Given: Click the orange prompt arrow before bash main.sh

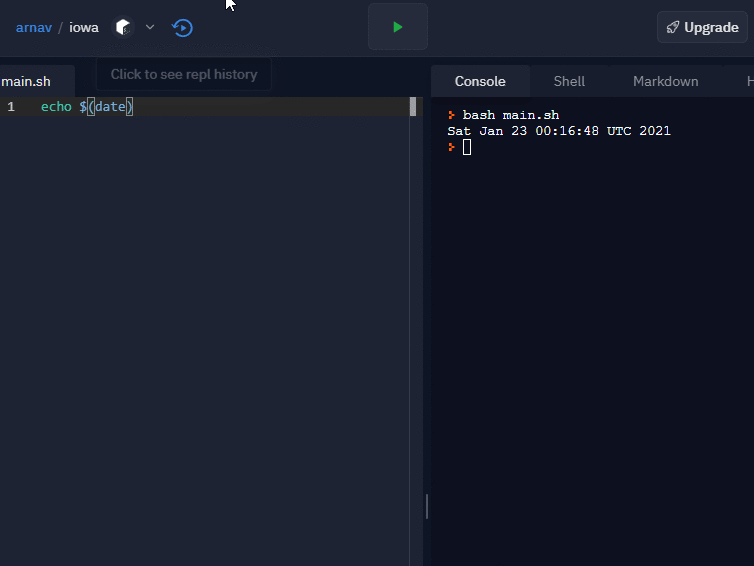Looking at the screenshot, I should (x=452, y=116).
